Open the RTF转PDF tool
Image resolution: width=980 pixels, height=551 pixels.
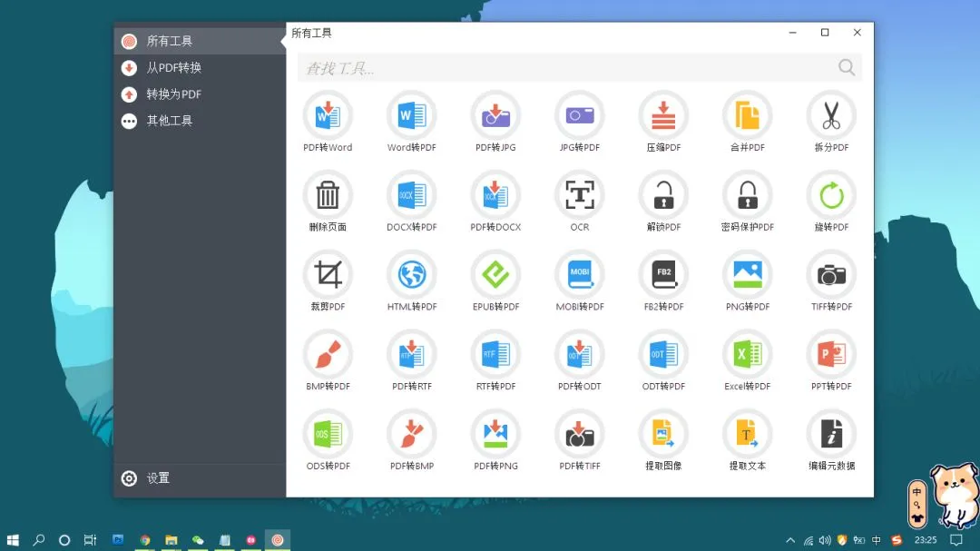tap(495, 361)
